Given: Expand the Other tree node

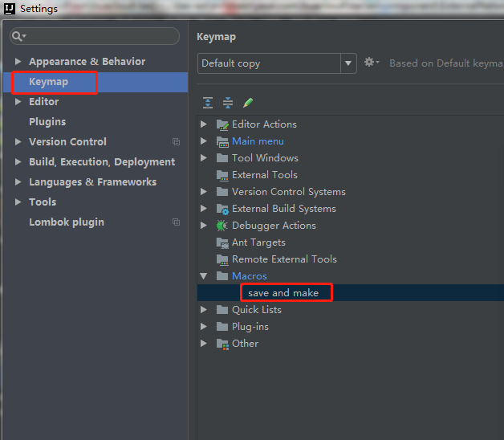Looking at the screenshot, I should (204, 344).
